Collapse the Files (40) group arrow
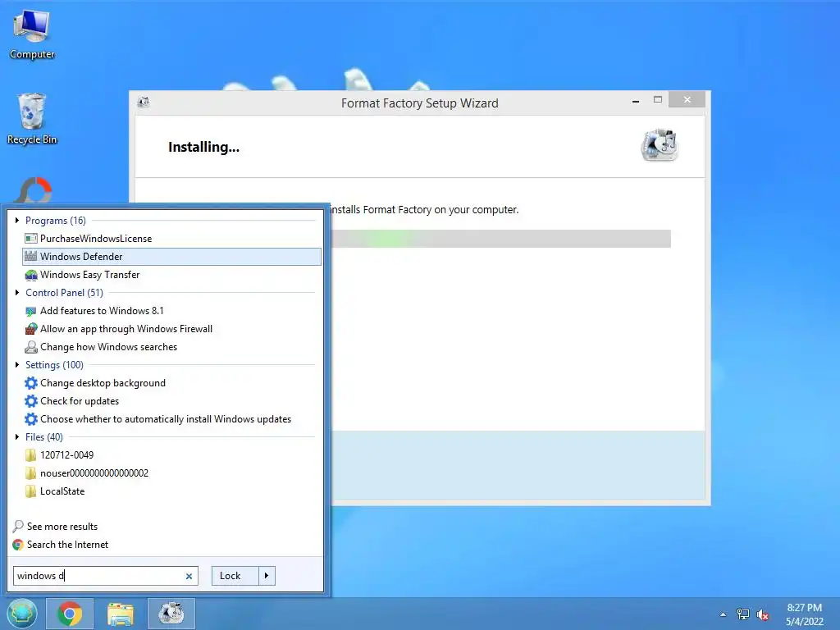The height and width of the screenshot is (630, 840). 17,437
